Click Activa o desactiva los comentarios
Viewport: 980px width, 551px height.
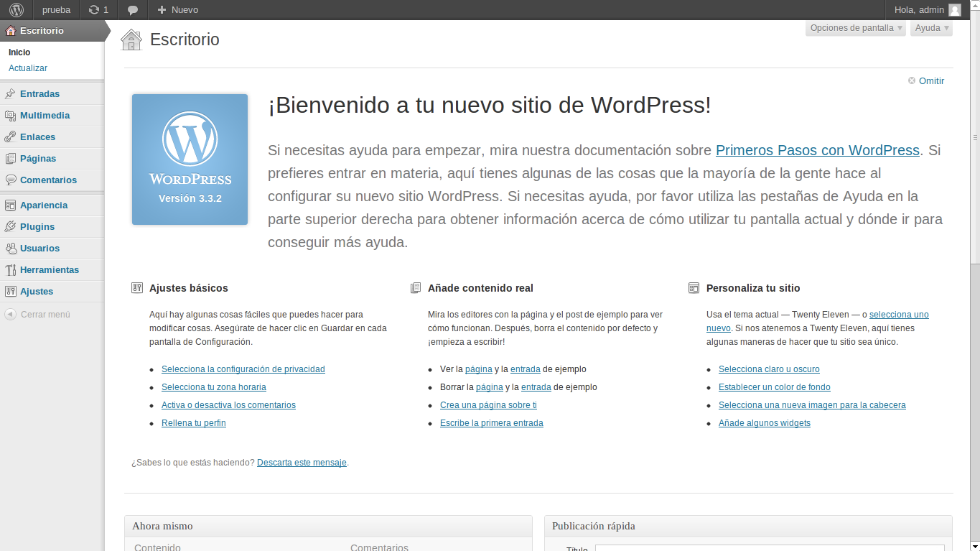228,405
